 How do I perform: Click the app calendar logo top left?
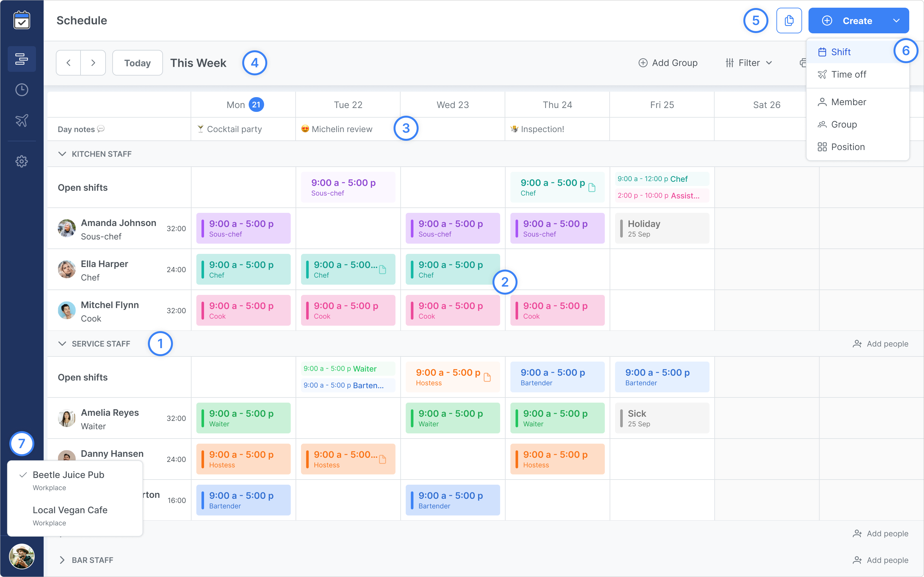click(22, 20)
